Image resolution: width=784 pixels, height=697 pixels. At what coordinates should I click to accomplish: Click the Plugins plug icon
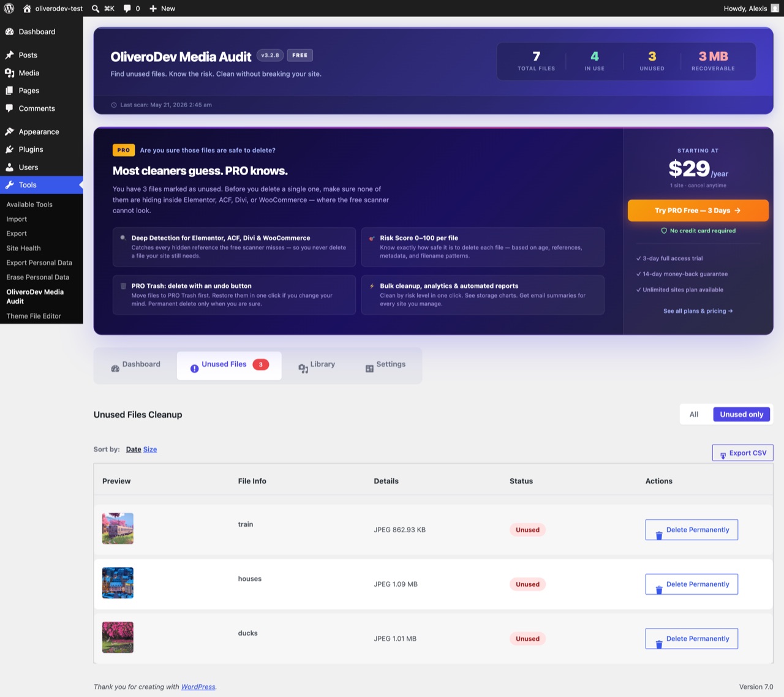pos(9,149)
